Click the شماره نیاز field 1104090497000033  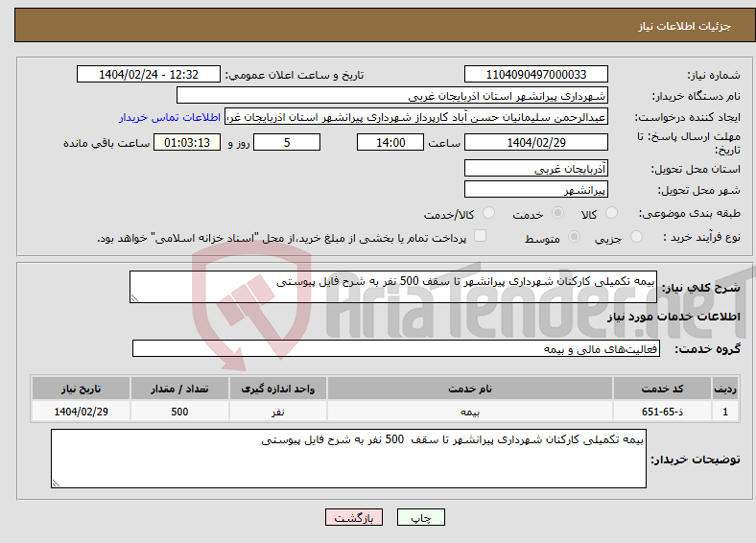click(535, 74)
